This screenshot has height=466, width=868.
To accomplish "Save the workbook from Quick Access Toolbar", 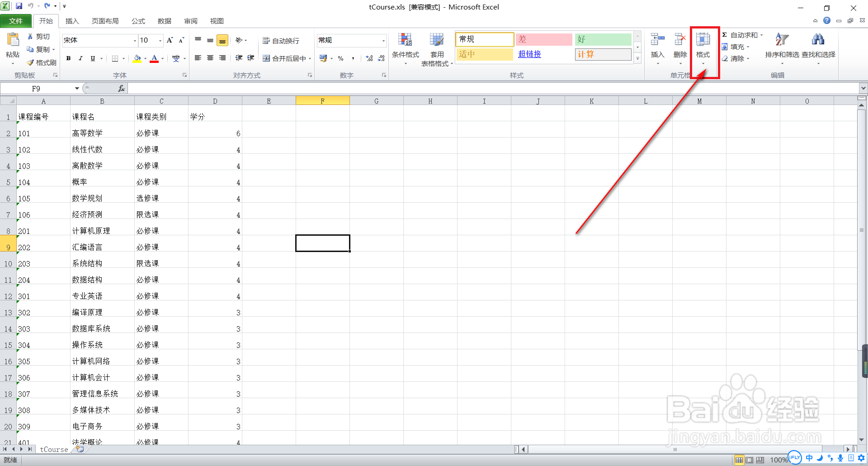I will click(x=19, y=6).
